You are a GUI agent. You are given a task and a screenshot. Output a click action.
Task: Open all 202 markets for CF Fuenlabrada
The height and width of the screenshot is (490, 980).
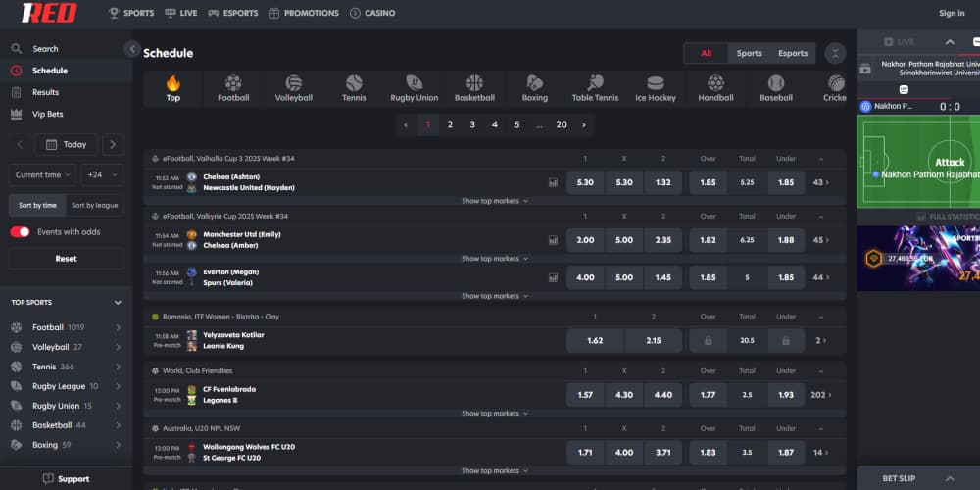tap(820, 395)
